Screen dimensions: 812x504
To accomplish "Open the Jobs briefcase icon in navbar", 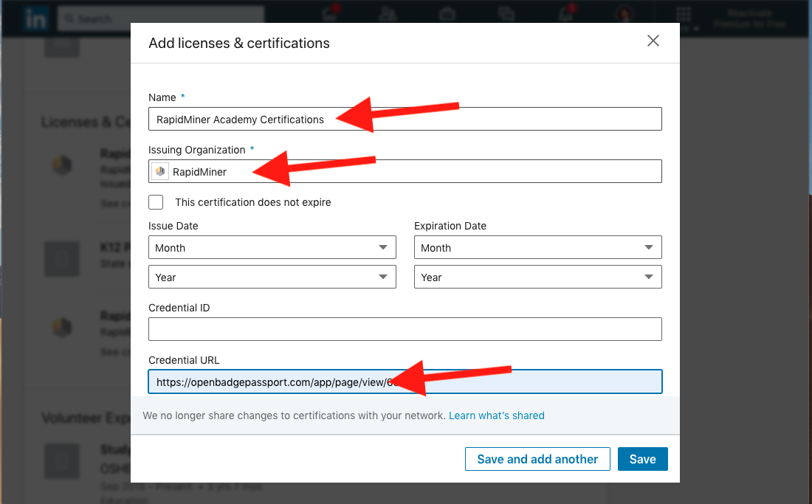I will (447, 15).
